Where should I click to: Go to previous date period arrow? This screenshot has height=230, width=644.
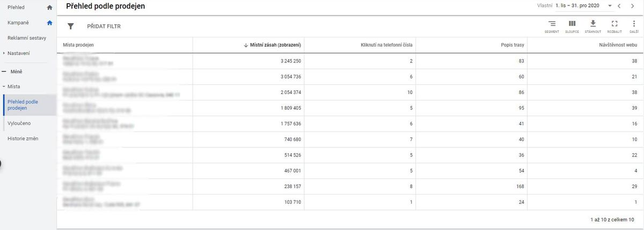point(619,6)
